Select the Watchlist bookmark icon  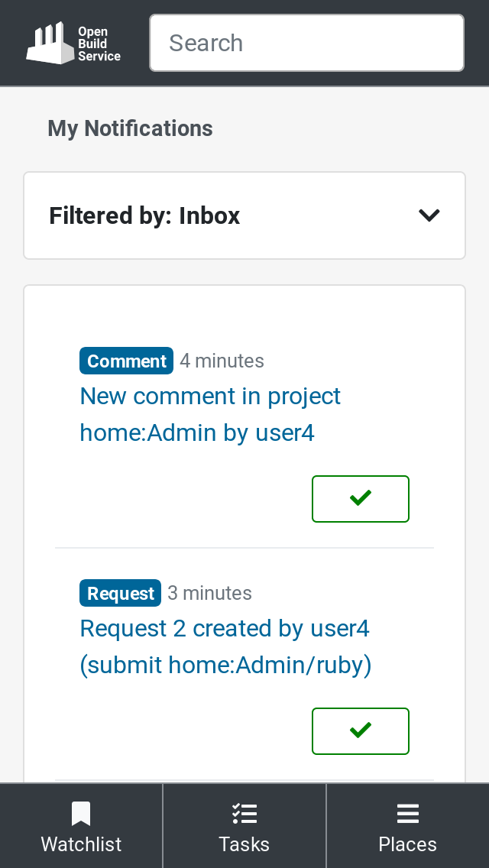[x=81, y=814]
